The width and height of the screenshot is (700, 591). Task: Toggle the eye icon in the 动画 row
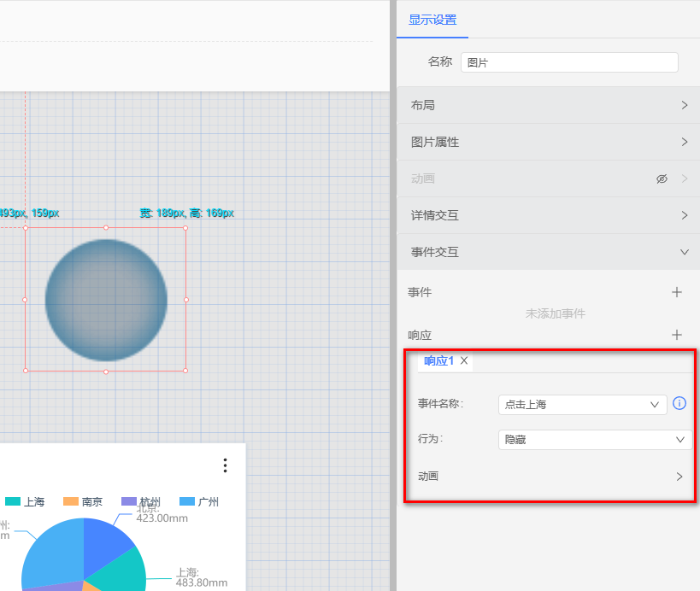click(x=661, y=178)
